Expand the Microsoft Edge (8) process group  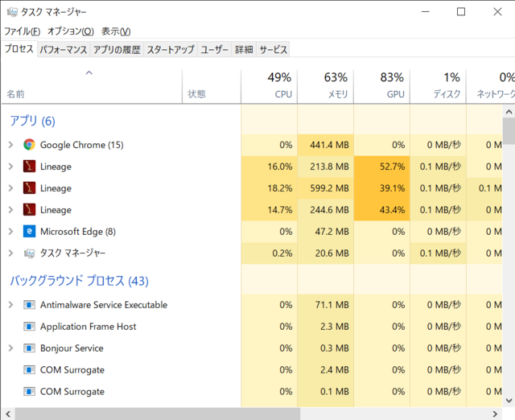(10, 231)
